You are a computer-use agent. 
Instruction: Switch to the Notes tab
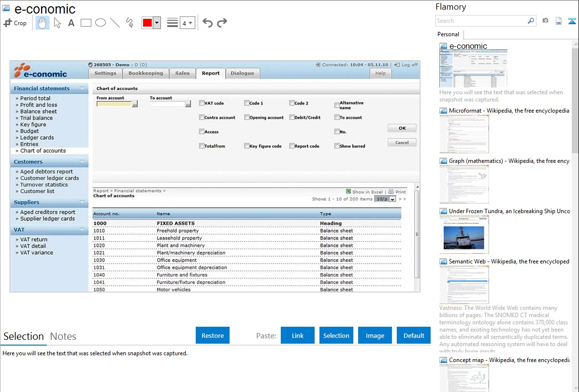(x=63, y=336)
